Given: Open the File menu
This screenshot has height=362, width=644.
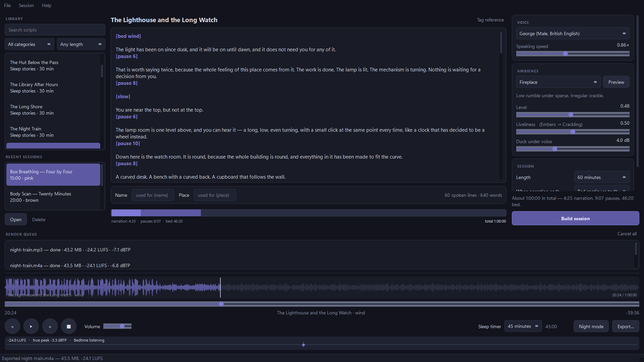Looking at the screenshot, I should click(x=7, y=5).
